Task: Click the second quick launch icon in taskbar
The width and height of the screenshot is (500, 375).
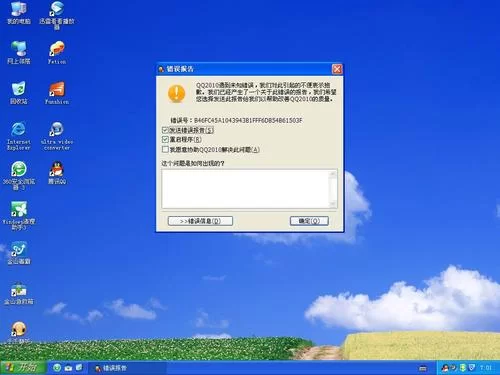Action: tap(68, 368)
